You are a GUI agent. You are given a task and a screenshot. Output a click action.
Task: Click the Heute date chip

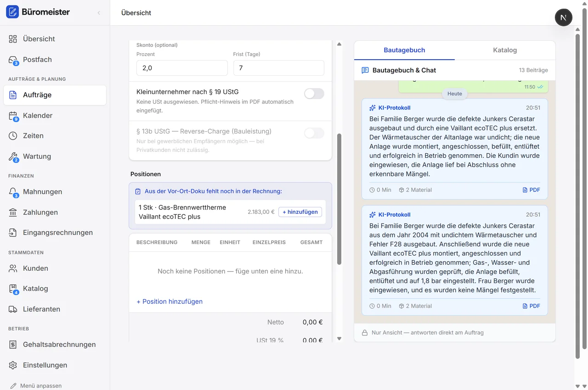click(455, 94)
